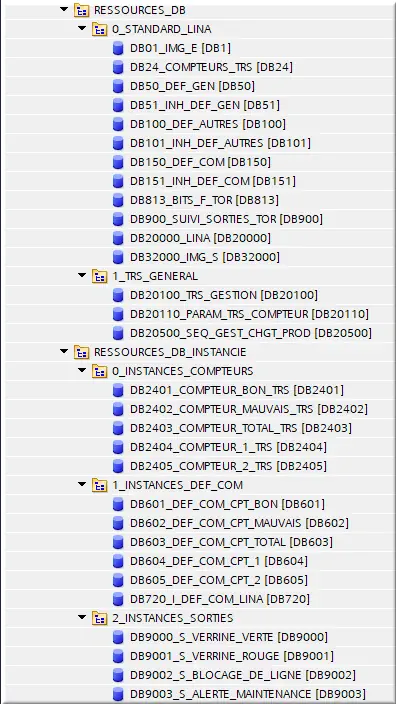Collapse the 2_INSTANCES_SORTIES folder
The width and height of the screenshot is (396, 704).
(x=82, y=617)
